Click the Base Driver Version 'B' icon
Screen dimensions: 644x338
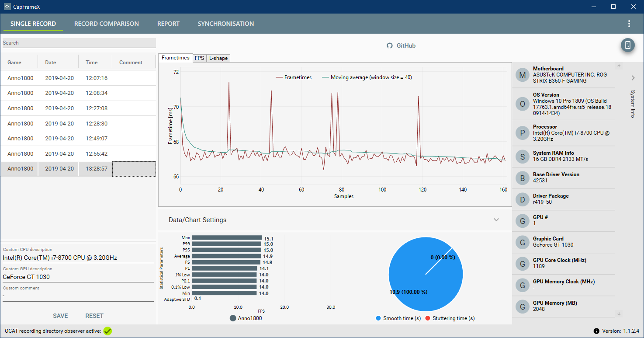point(523,178)
